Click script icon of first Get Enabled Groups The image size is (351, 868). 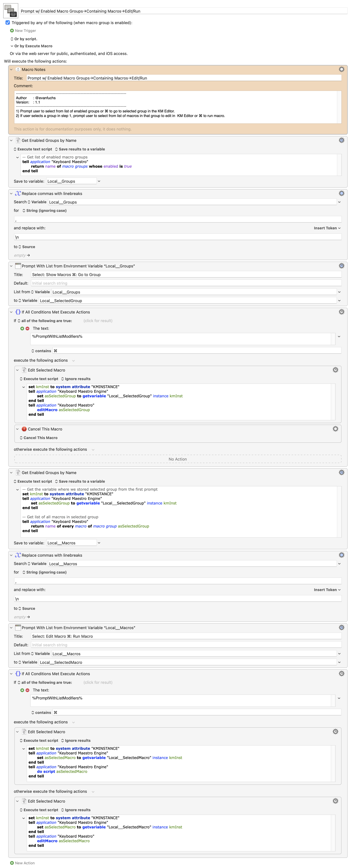18,140
